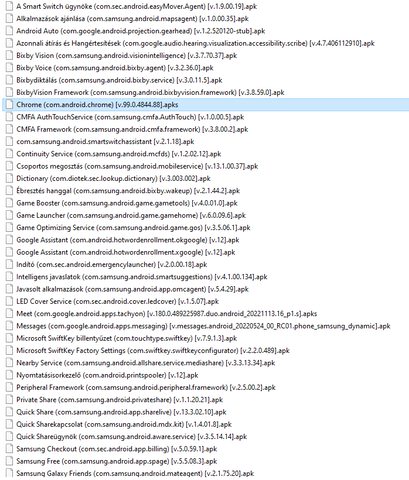Select 'Game Booster' gametools file name
The width and height of the screenshot is (409, 480).
pos(127,203)
